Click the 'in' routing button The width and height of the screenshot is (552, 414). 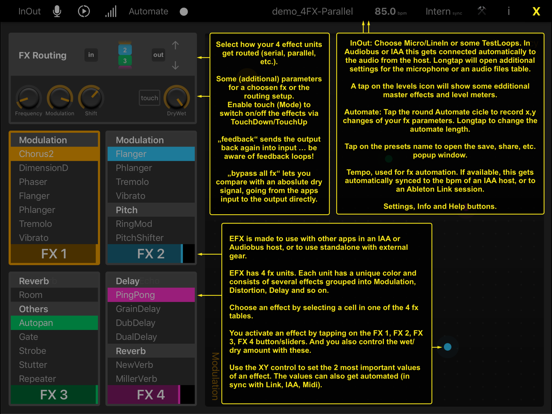click(x=91, y=55)
